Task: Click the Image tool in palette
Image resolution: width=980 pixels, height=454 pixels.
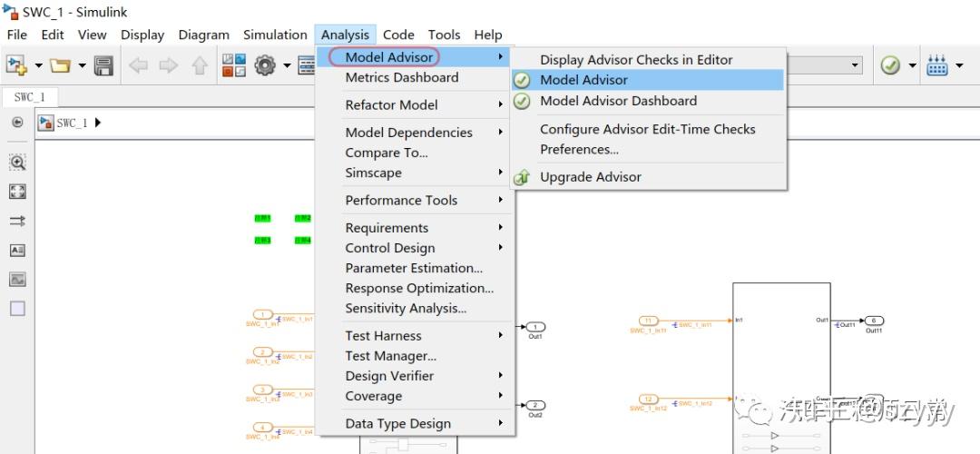Action: [17, 279]
